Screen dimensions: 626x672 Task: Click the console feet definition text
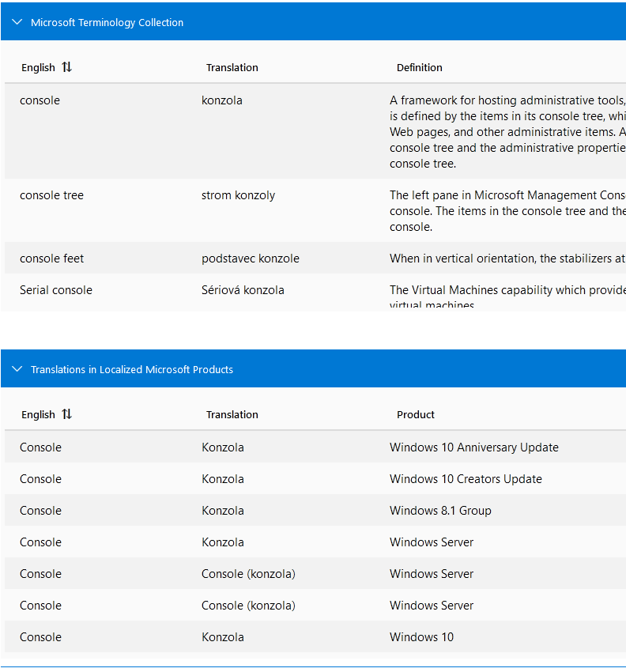point(507,259)
